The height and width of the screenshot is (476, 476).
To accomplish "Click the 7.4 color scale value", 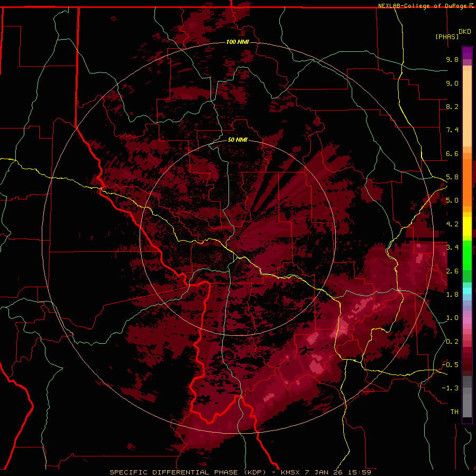I will 452,130.
